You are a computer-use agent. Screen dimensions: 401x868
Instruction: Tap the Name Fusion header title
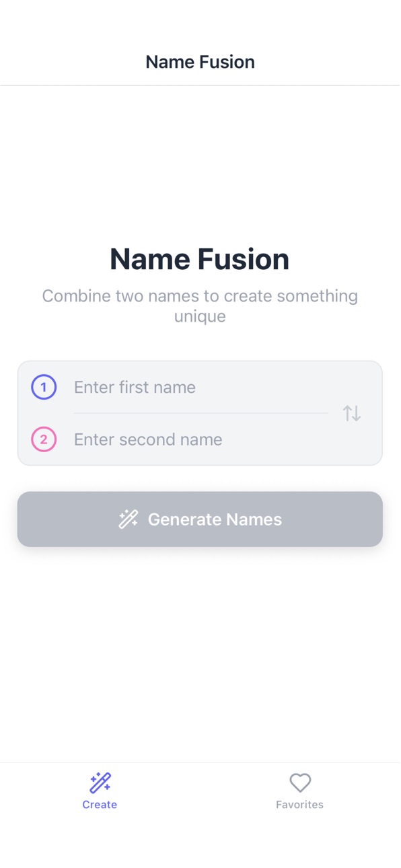coord(200,62)
